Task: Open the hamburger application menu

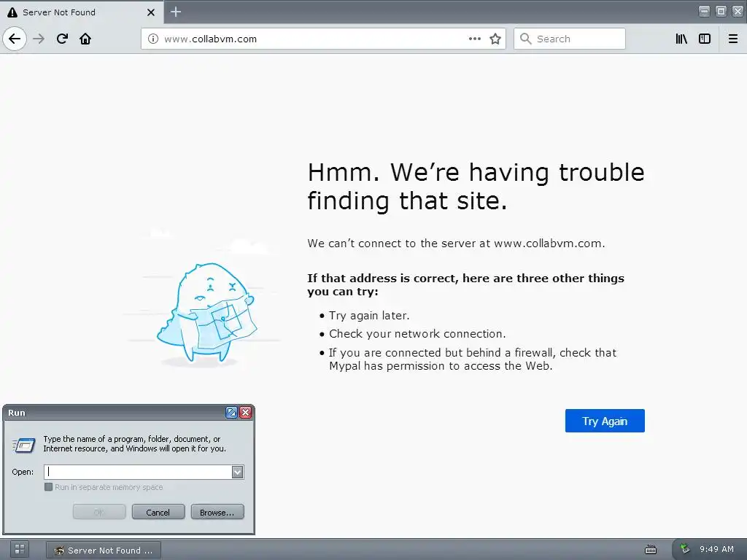Action: point(733,39)
